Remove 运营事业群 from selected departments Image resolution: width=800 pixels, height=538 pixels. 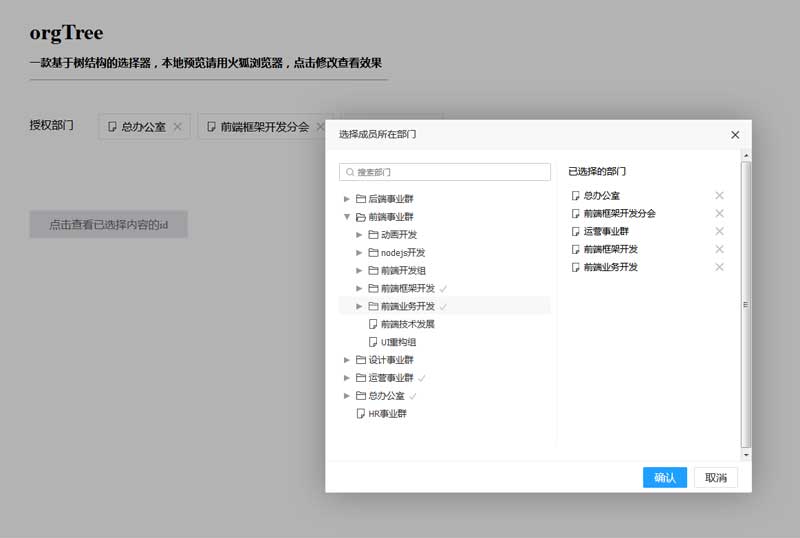coord(719,231)
